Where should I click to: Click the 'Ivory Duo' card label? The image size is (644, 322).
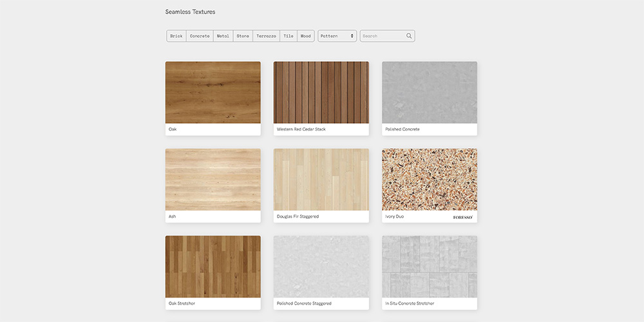pyautogui.click(x=394, y=216)
